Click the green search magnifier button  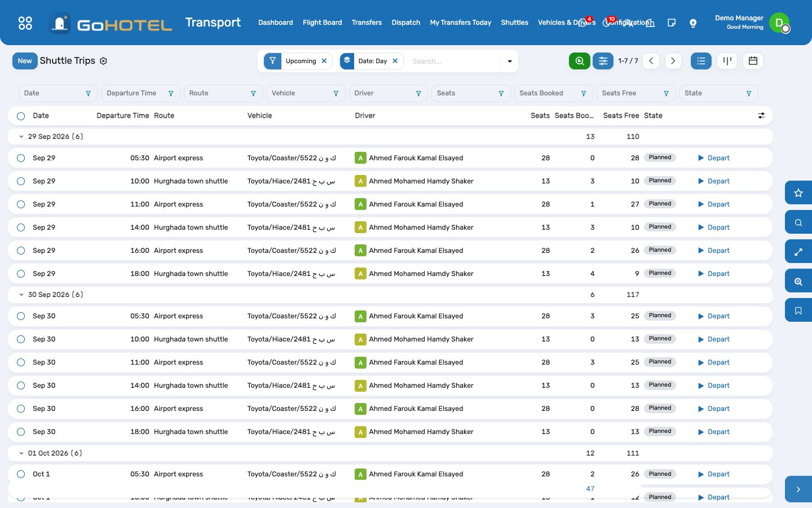tap(580, 61)
